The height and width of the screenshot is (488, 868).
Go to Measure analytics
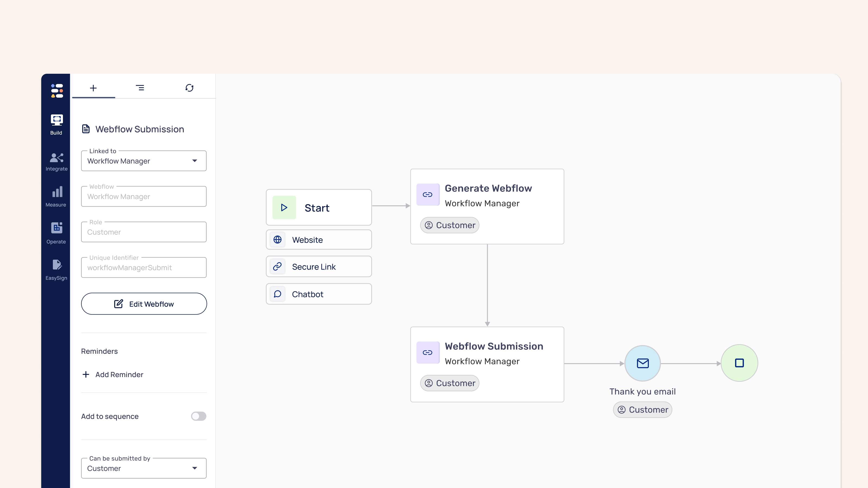click(56, 197)
